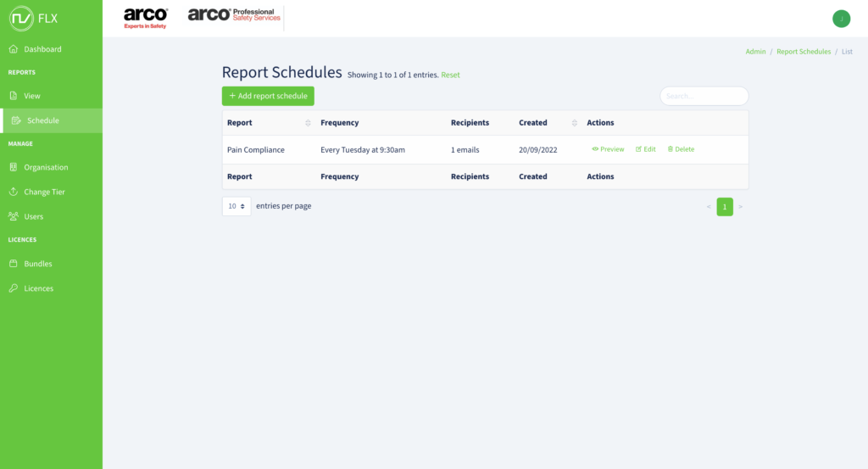This screenshot has width=868, height=469.
Task: Click the Licences key icon
Action: click(14, 288)
